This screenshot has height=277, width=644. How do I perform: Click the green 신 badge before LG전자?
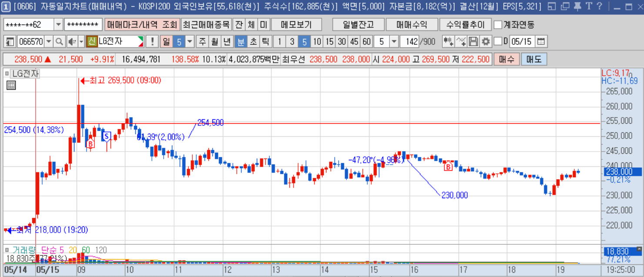point(91,42)
